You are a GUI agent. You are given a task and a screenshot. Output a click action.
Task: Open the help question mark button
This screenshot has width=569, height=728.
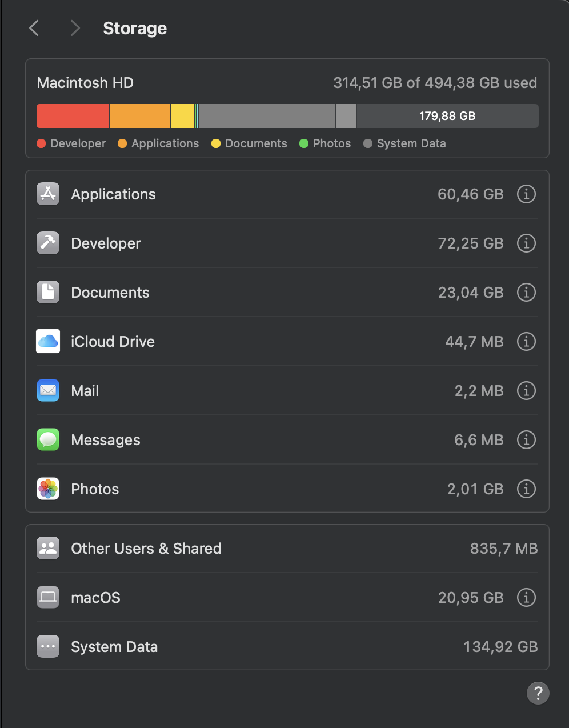(x=538, y=693)
